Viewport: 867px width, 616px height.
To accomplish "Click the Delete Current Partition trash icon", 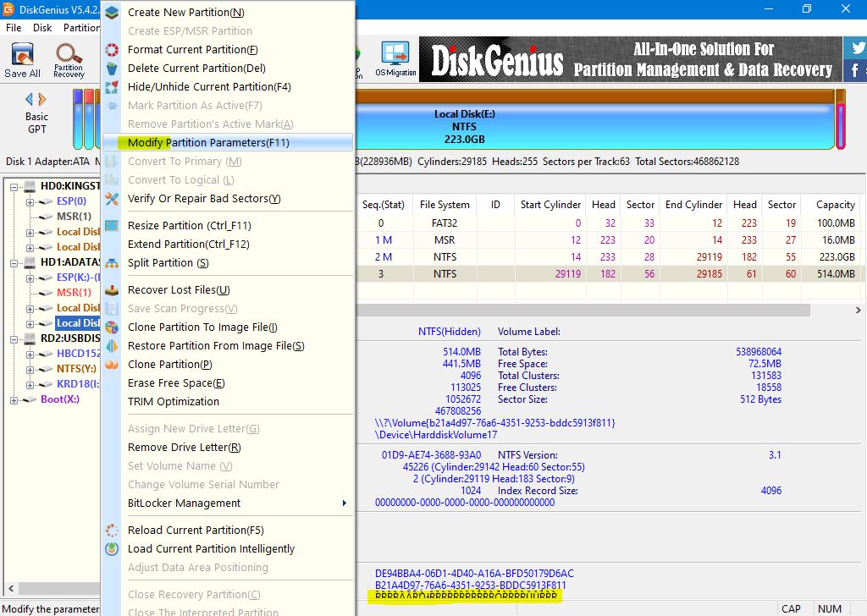I will pos(112,69).
